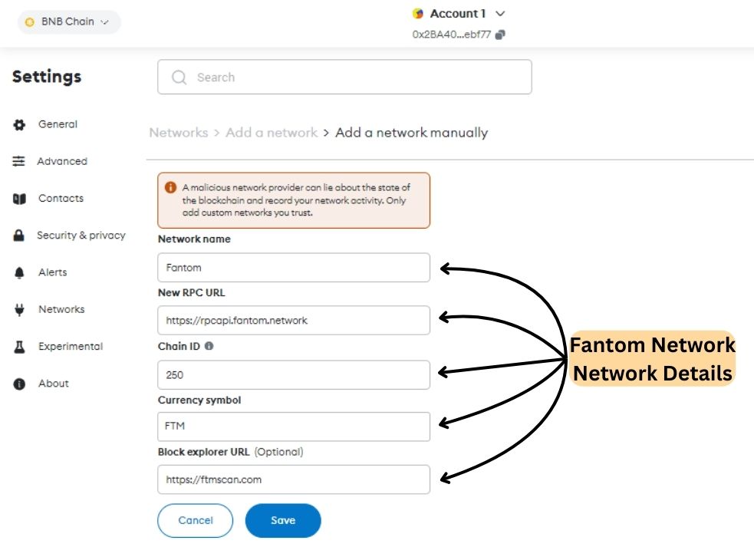Click the General gear icon

[x=19, y=124]
